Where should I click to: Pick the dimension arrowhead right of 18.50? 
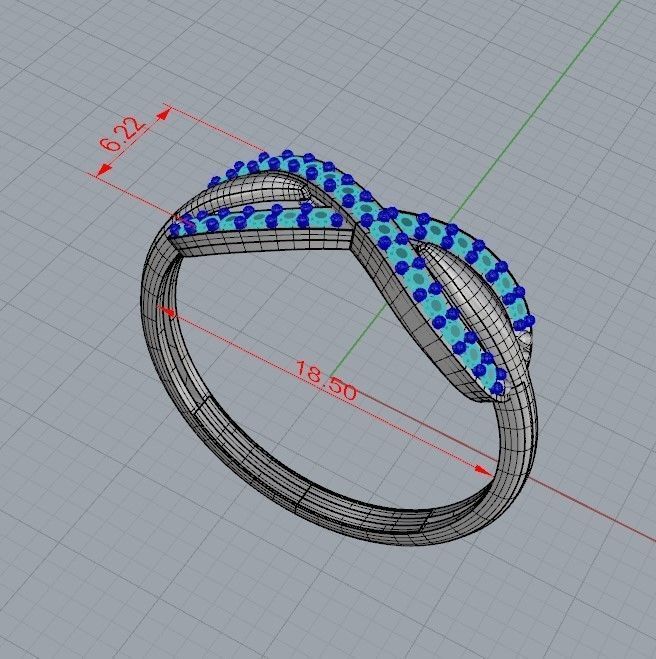coord(483,470)
